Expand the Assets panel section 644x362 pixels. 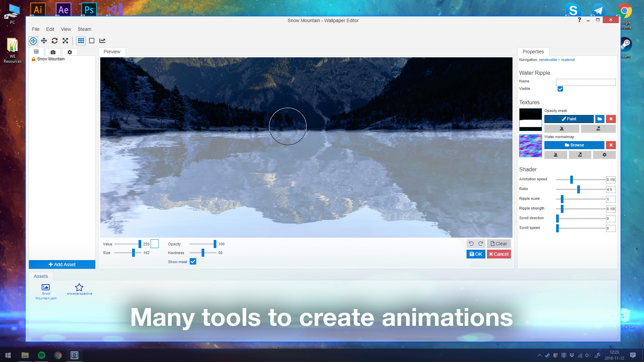click(x=41, y=276)
